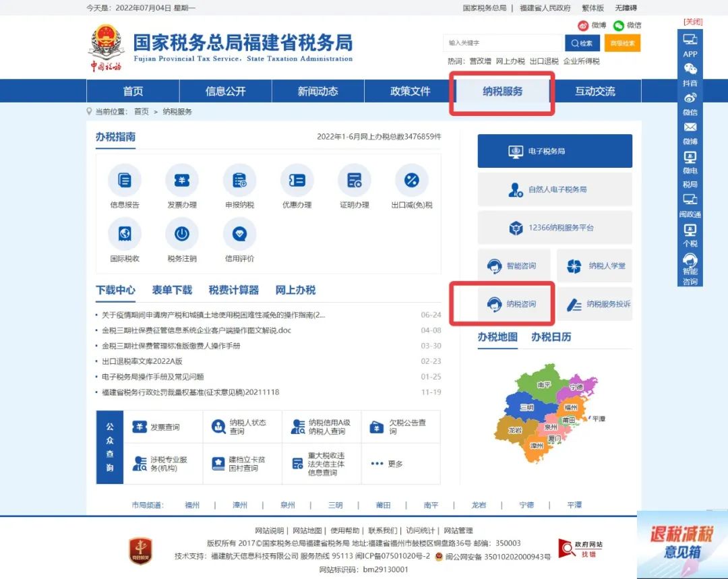Click the red 微博 icon in the header
Screen dimensions: 728x579
point(583,26)
